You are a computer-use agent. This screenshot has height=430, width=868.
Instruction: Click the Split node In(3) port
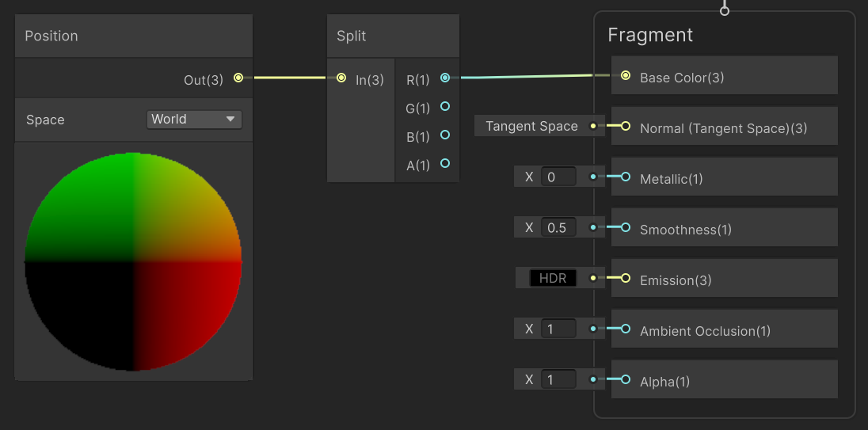pyautogui.click(x=341, y=78)
